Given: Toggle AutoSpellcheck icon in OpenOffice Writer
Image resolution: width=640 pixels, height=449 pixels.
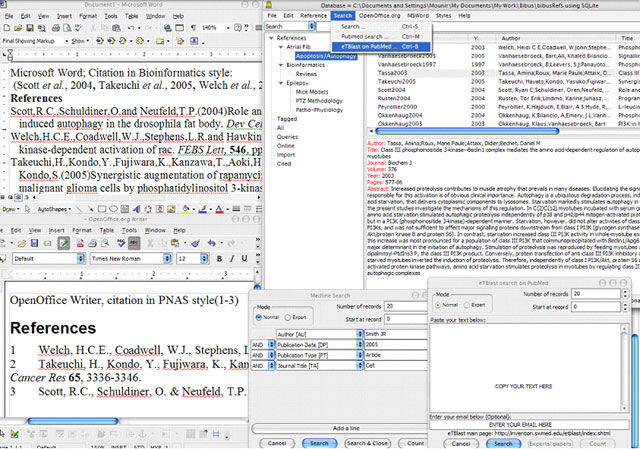Looking at the screenshot, I should click(x=134, y=243).
